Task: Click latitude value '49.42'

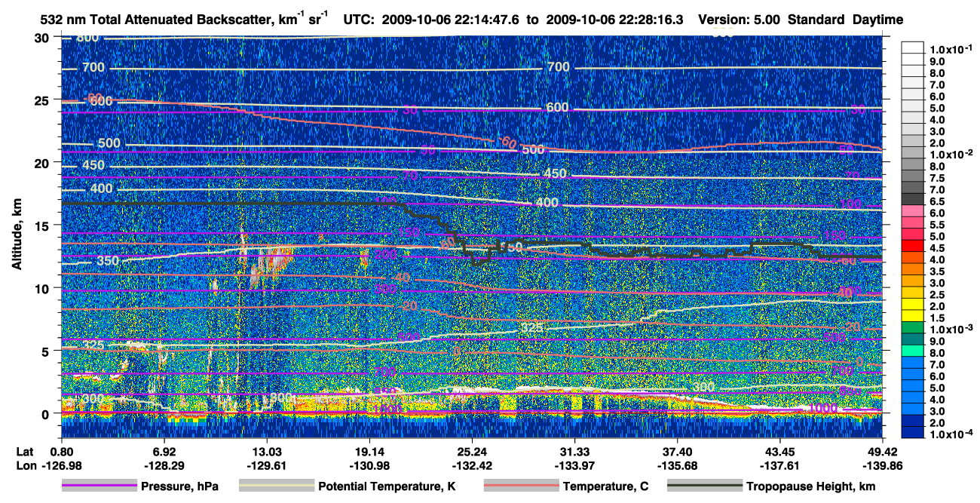Action: click(x=883, y=451)
